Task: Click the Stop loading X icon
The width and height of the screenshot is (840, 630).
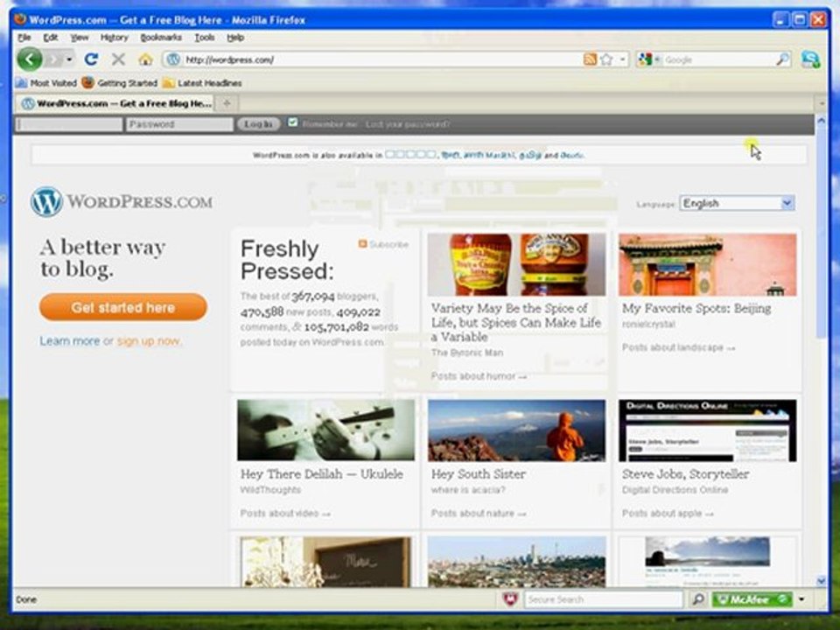Action: (118, 59)
